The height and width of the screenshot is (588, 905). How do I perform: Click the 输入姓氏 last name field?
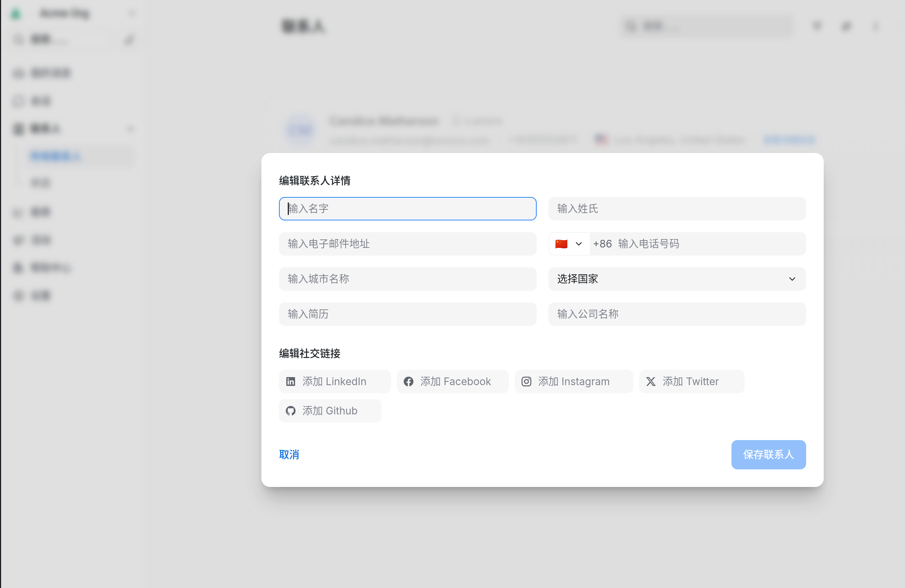[x=677, y=209]
